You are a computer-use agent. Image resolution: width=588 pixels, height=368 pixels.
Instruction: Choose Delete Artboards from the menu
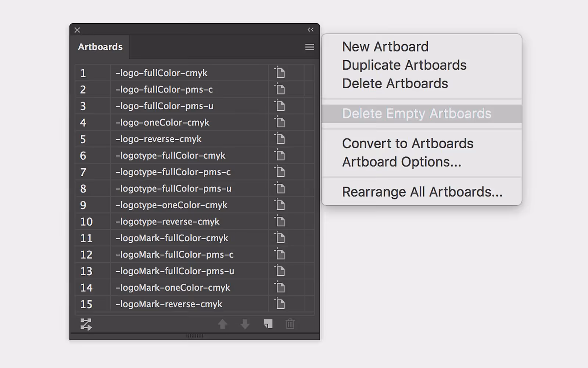(x=422, y=84)
